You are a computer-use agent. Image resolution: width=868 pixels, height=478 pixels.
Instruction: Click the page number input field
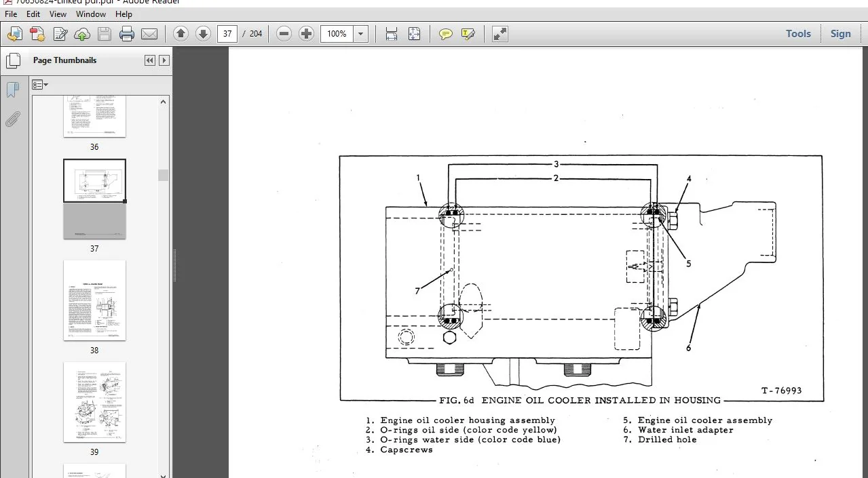[x=227, y=34]
